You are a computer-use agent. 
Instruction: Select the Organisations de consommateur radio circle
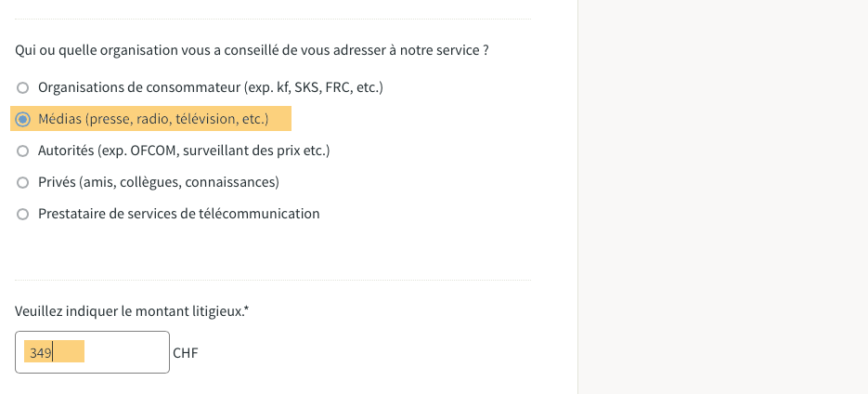(x=22, y=87)
